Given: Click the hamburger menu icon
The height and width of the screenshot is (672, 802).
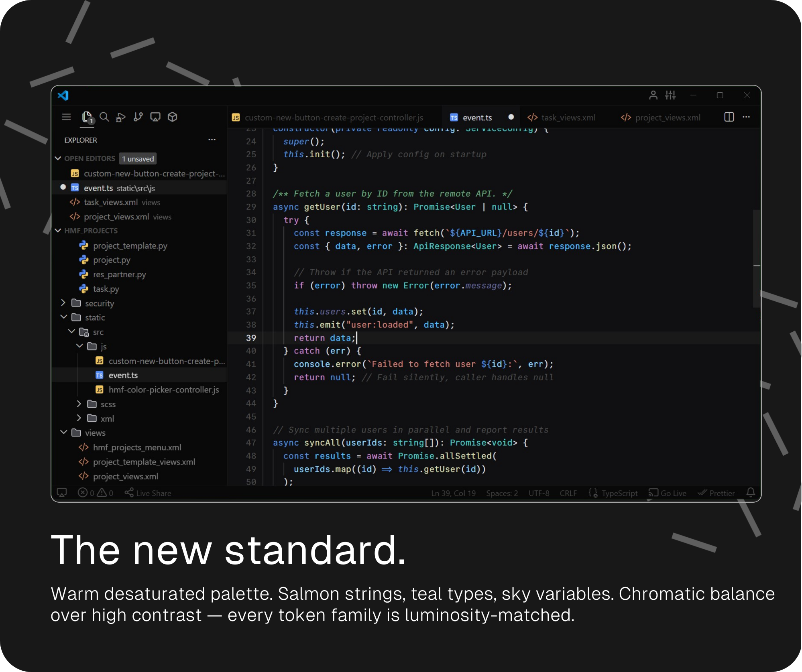Looking at the screenshot, I should (66, 117).
